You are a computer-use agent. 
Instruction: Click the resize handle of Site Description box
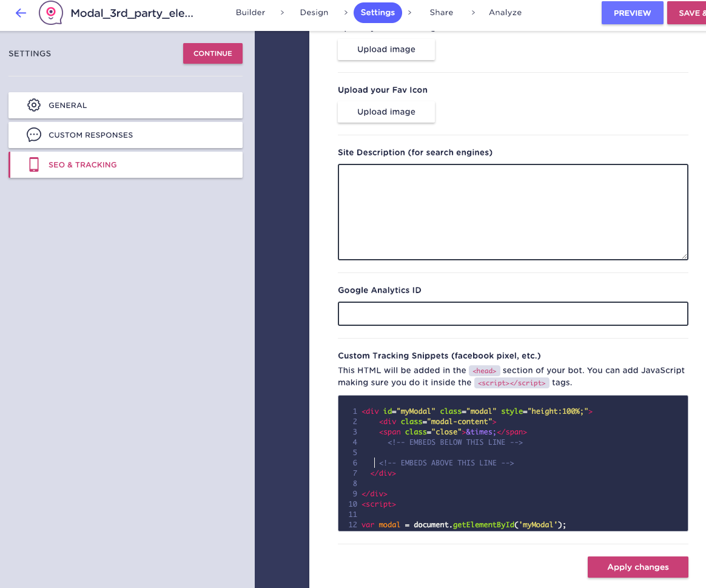(684, 256)
